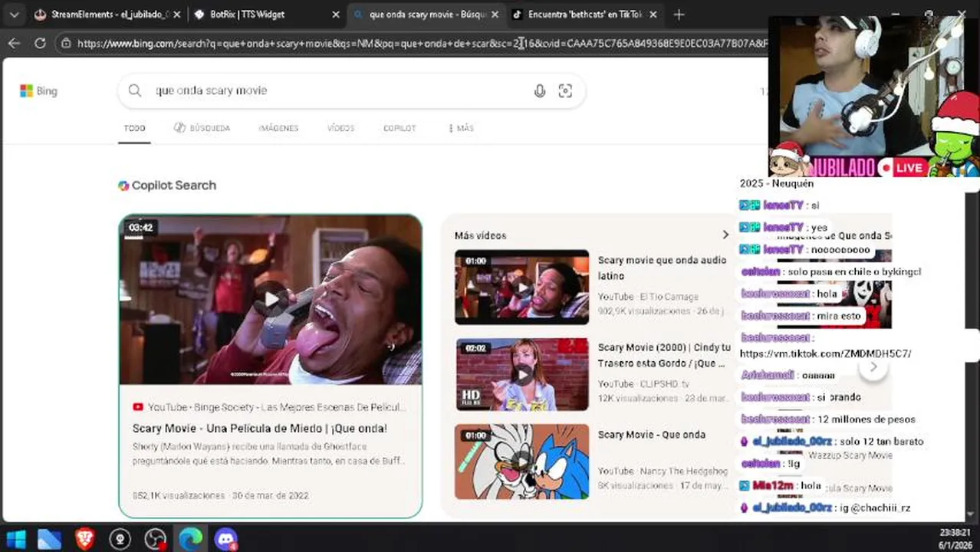Go back to previous page
This screenshot has width=980, height=552.
click(x=14, y=44)
